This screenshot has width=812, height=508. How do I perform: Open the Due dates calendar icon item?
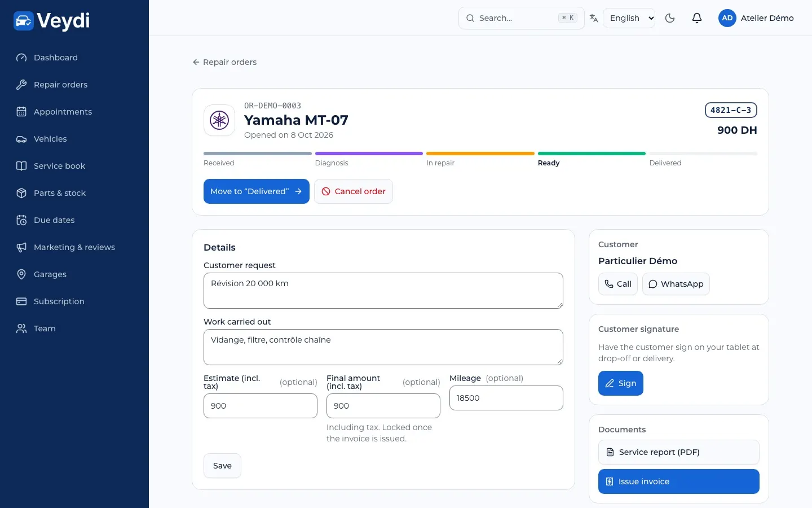click(21, 220)
